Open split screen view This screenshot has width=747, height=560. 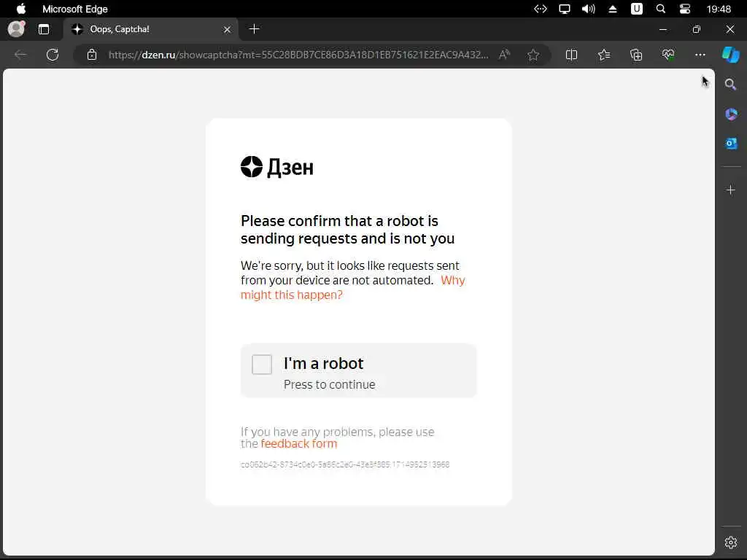tap(571, 55)
